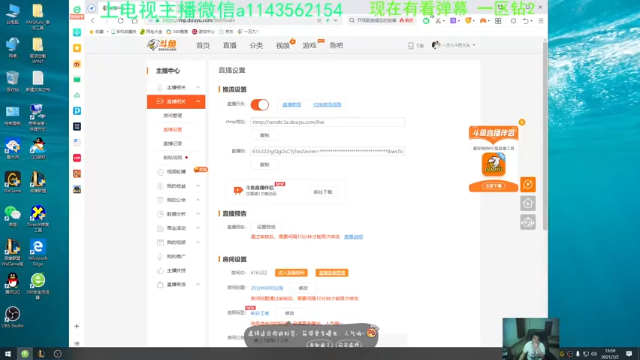The height and width of the screenshot is (360, 640).
Task: Click the link right of 直播教程
Action: click(x=327, y=104)
